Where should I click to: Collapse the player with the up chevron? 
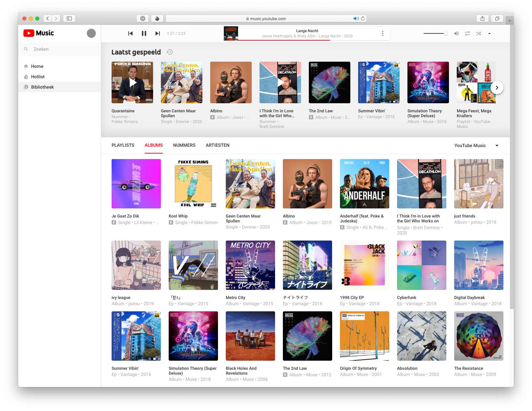(489, 33)
